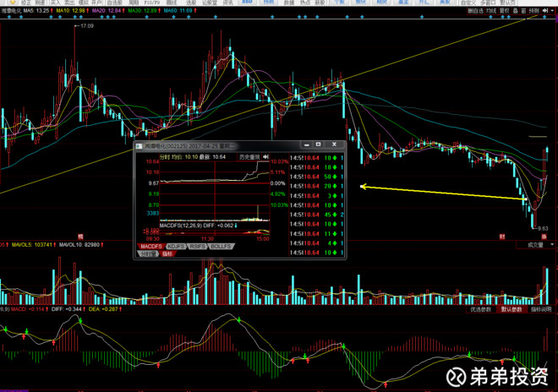558x392 pixels.
Task: Click the 湘潭电化 popup window icon
Action: (139, 146)
